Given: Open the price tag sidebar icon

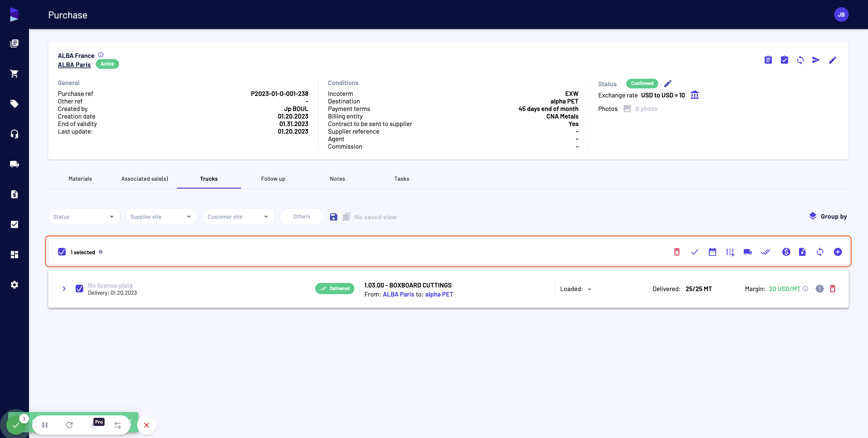Looking at the screenshot, I should pyautogui.click(x=14, y=103).
